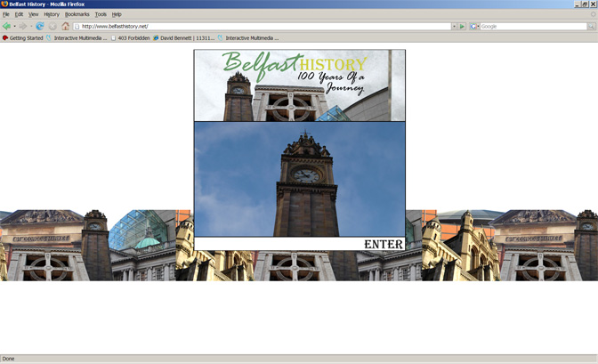Click the Back navigation arrow
This screenshot has width=598, height=364.
click(6, 26)
